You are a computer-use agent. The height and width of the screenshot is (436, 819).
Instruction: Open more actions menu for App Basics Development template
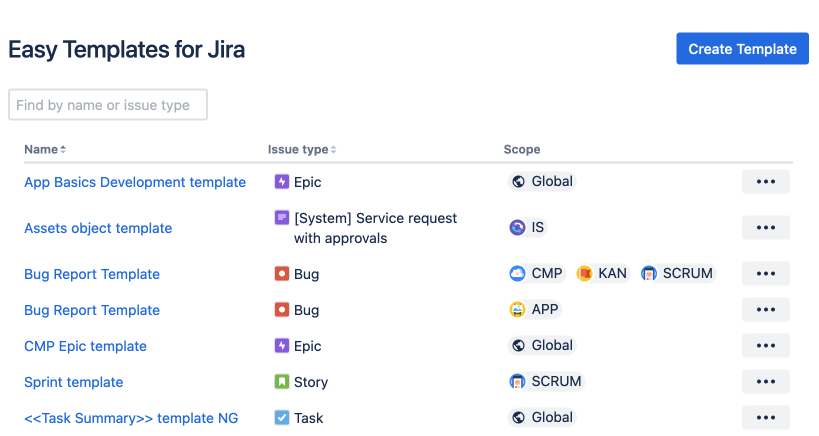pyautogui.click(x=766, y=182)
